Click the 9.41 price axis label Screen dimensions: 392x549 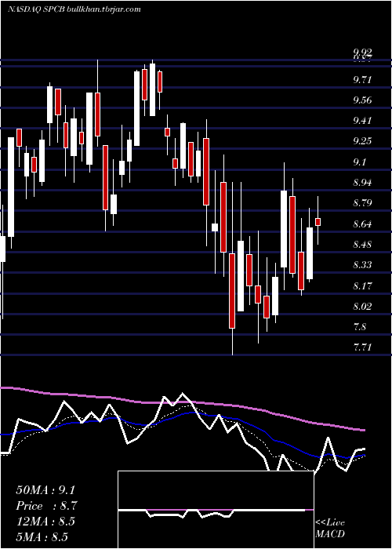(x=362, y=121)
